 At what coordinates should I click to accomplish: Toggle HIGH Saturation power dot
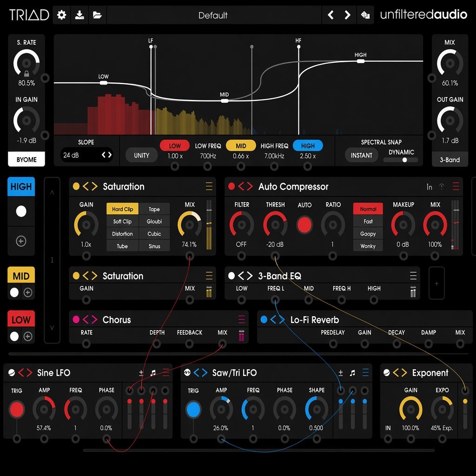[x=76, y=186]
